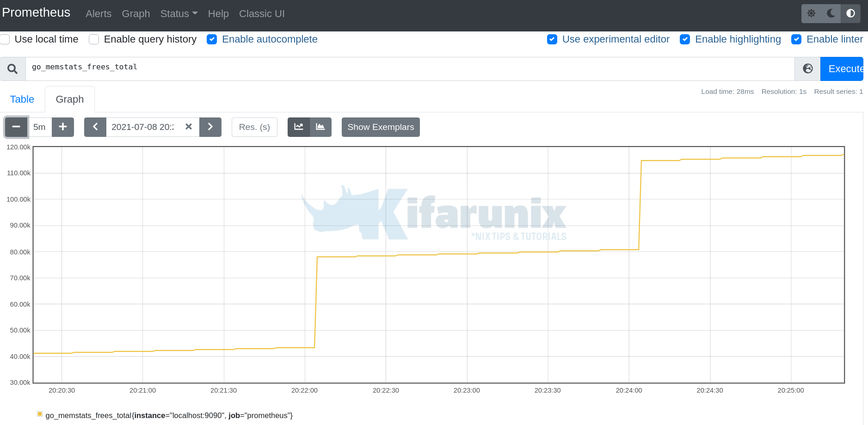The width and height of the screenshot is (868, 425).
Task: Click the 40.00k y-axis label
Action: [20, 357]
